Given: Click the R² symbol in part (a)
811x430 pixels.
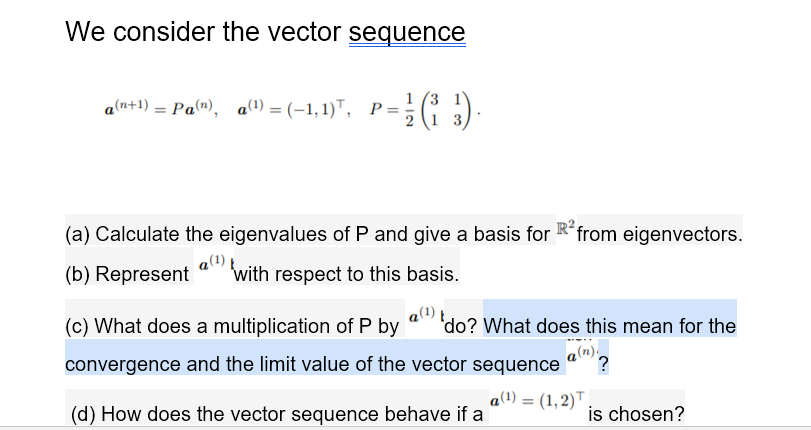Looking at the screenshot, I should 565,227.
